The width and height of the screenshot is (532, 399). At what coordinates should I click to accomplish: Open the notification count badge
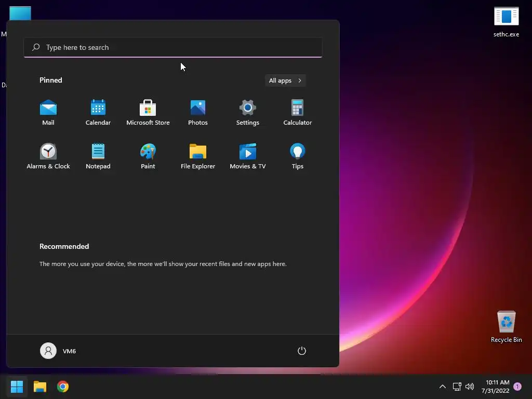(517, 387)
